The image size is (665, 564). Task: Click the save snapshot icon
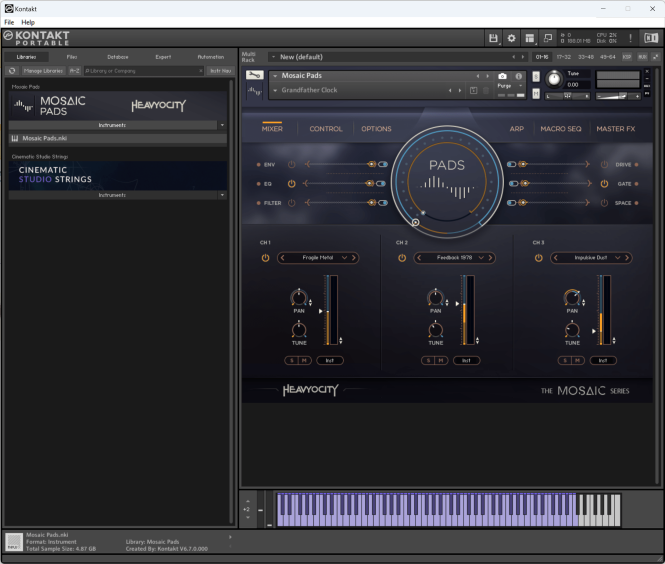(x=473, y=90)
